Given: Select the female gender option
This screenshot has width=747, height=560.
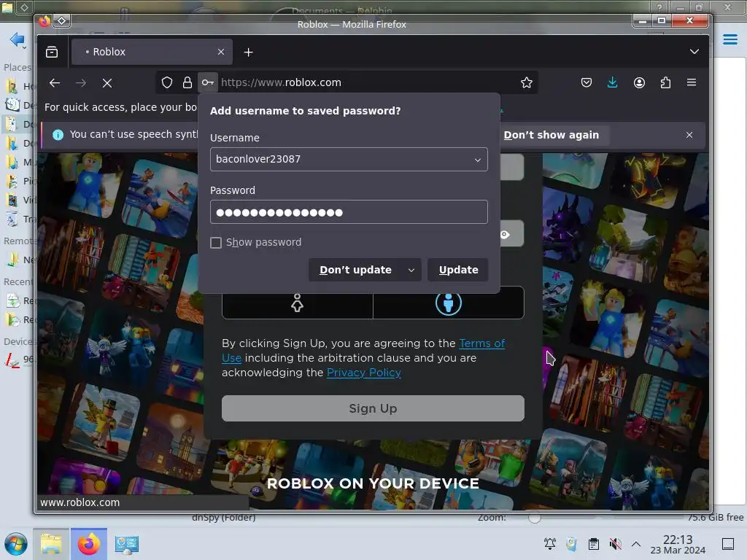Looking at the screenshot, I should point(298,303).
